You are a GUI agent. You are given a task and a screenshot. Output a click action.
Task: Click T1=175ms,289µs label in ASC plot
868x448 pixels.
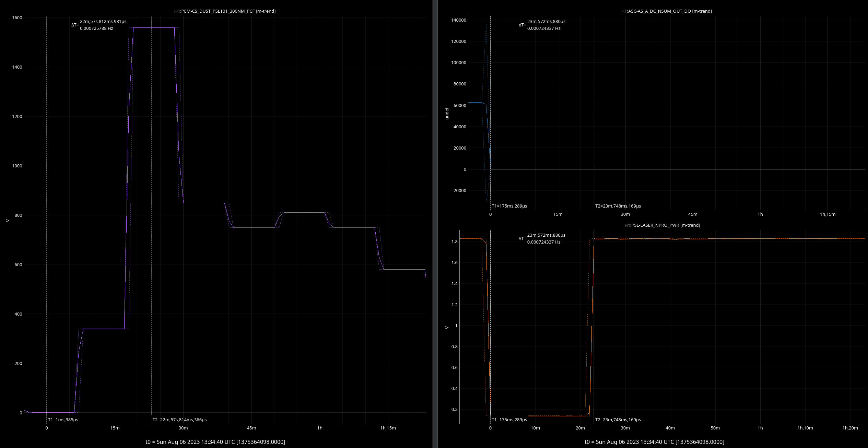point(509,206)
